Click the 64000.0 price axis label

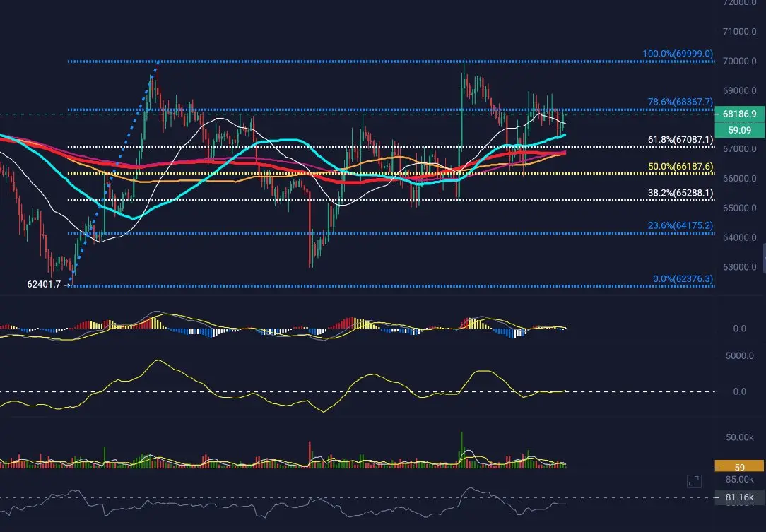pyautogui.click(x=739, y=237)
